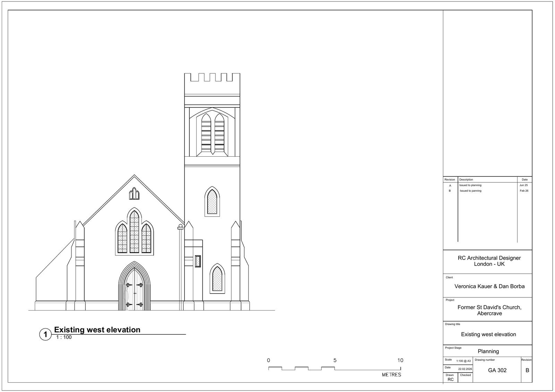Click the '5' mark on scale bar

335,360
